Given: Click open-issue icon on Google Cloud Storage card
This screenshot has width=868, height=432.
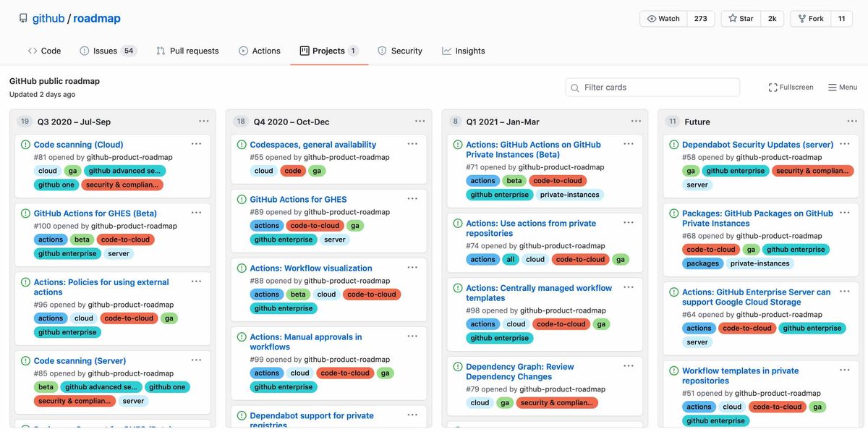Looking at the screenshot, I should pos(674,292).
